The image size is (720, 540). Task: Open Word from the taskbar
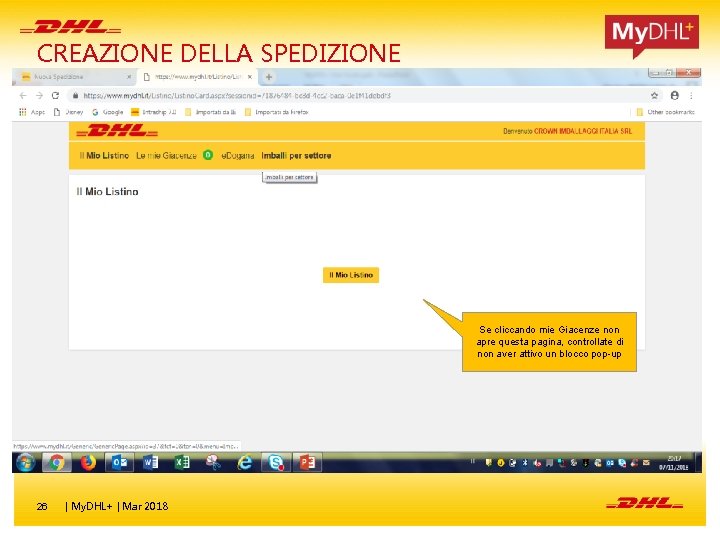pos(150,462)
